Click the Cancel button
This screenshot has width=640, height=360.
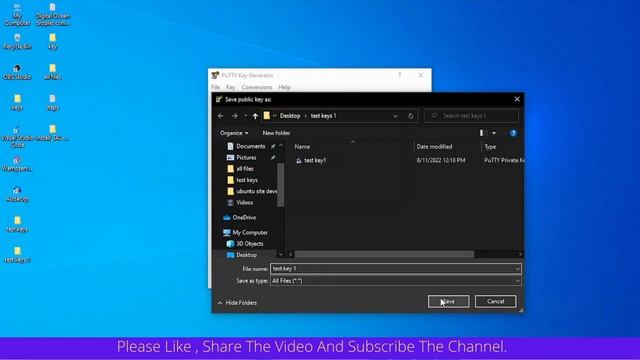pos(496,301)
